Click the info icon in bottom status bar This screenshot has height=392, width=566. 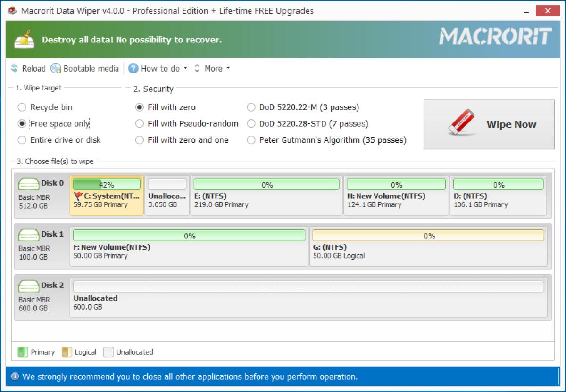click(15, 376)
